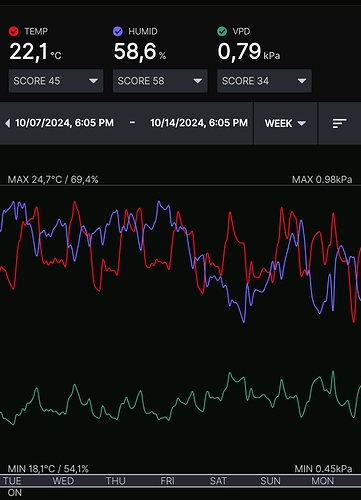Image resolution: width=361 pixels, height=500 pixels.
Task: Select WED on the timeline axis
Action: coord(63,481)
